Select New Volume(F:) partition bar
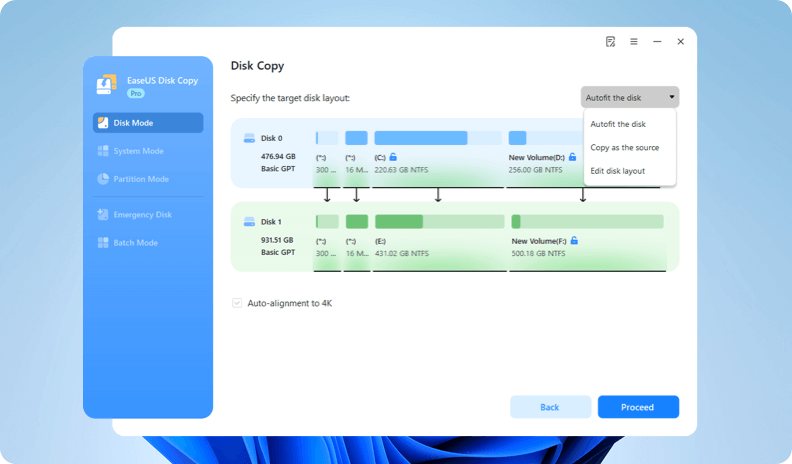Screen dimensions: 792x464 click(587, 221)
